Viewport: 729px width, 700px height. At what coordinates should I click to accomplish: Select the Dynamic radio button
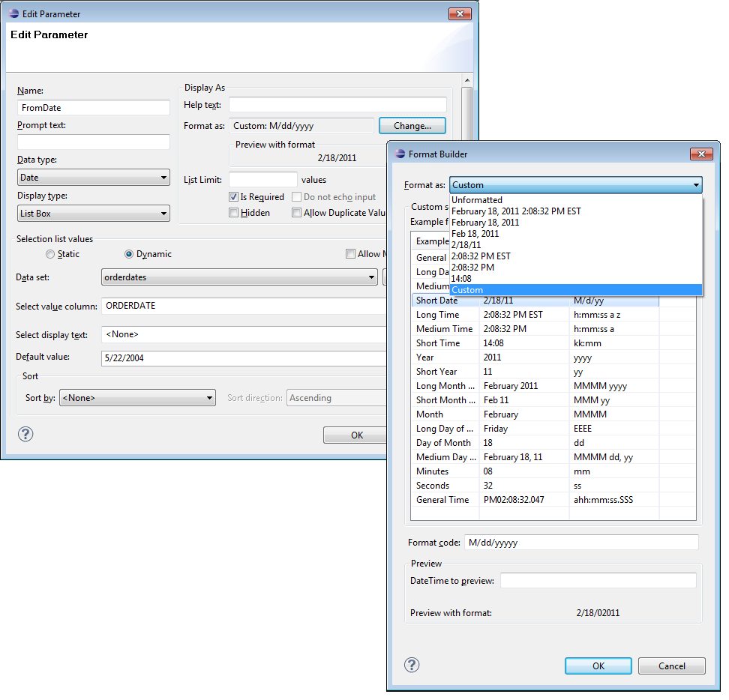click(129, 254)
